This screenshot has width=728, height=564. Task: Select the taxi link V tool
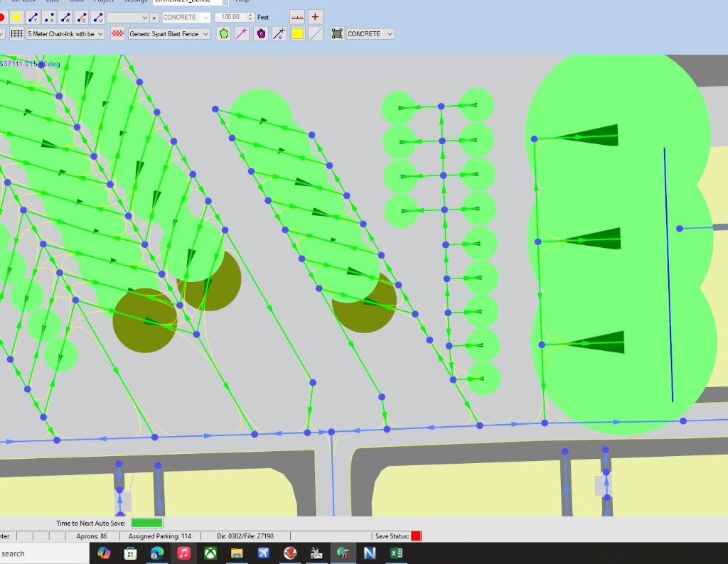tap(98, 17)
